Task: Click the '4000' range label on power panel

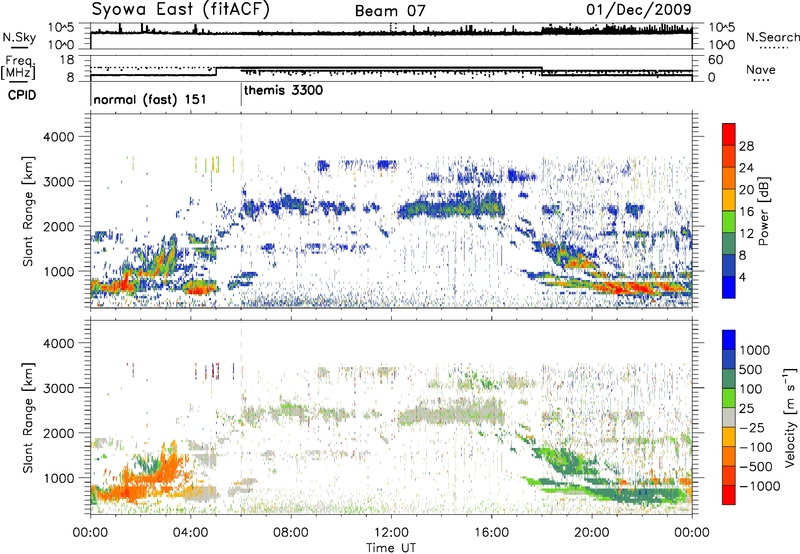Action: coord(58,137)
